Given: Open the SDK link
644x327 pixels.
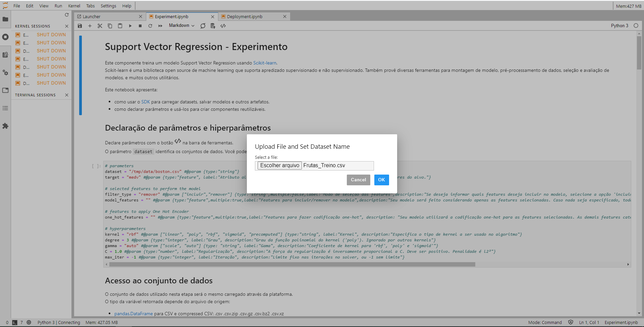Looking at the screenshot, I should (146, 102).
